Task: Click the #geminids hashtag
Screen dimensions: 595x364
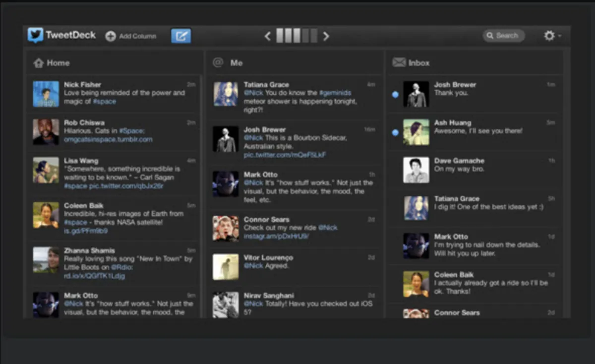Action: coord(335,93)
